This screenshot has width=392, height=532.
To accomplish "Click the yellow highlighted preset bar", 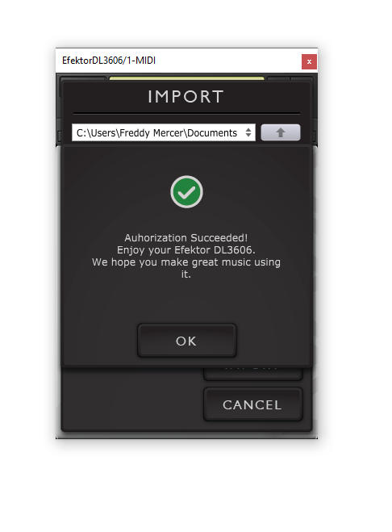I will point(186,78).
